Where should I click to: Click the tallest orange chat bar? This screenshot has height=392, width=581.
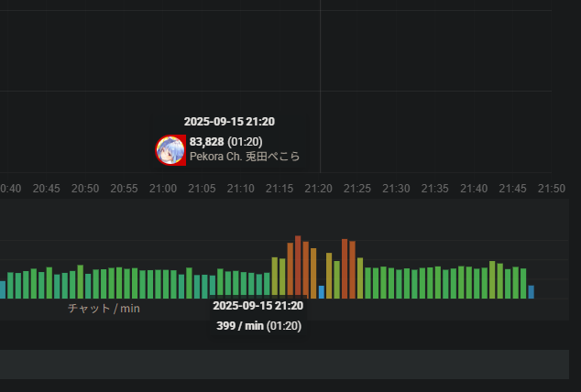coord(298,267)
